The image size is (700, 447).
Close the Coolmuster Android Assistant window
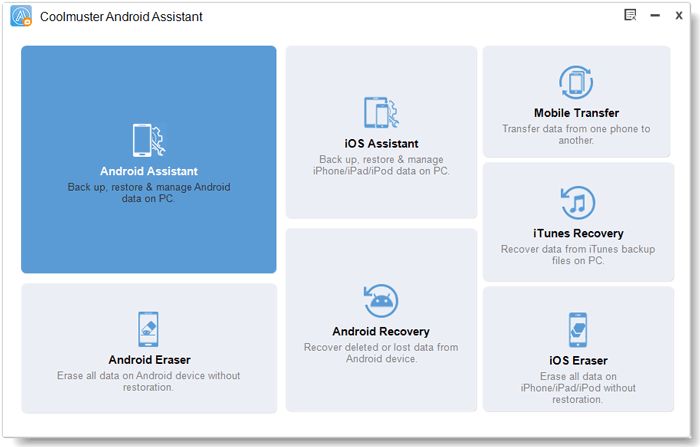click(679, 16)
